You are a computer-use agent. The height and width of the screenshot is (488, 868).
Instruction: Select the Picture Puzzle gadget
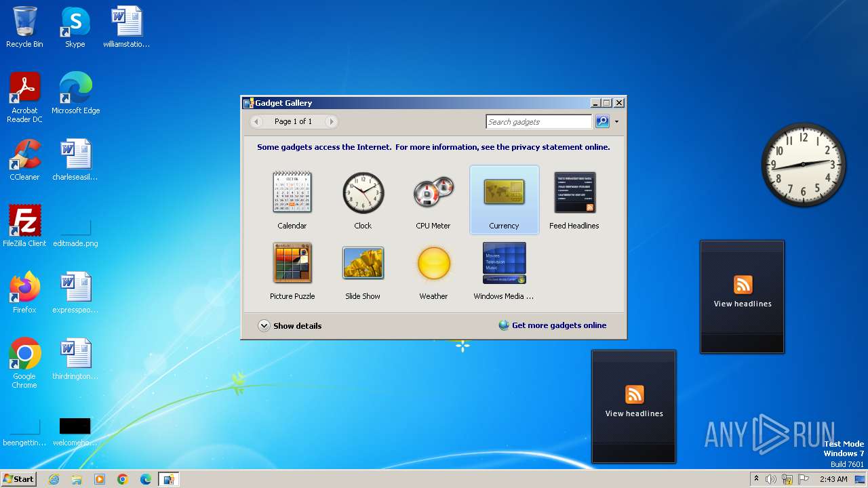click(x=292, y=271)
